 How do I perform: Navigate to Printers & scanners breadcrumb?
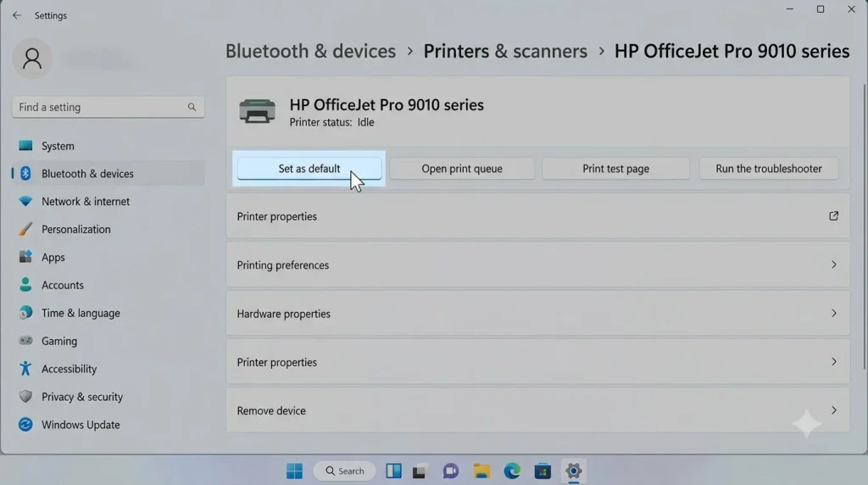click(x=505, y=51)
